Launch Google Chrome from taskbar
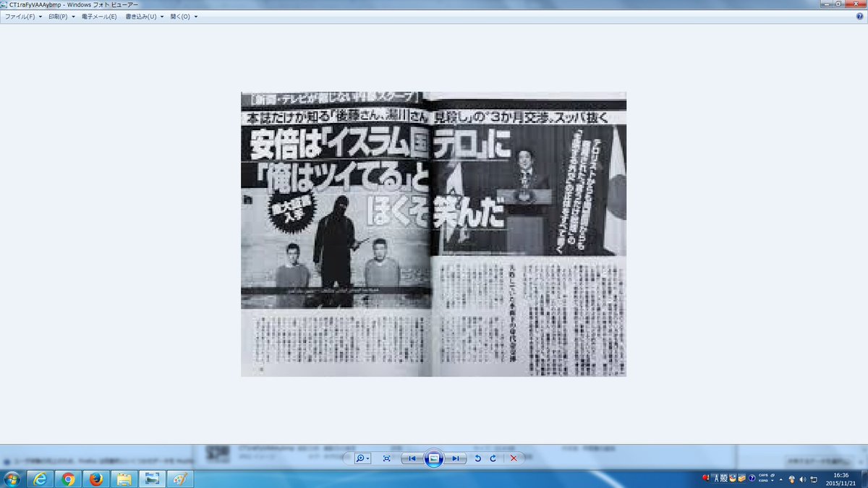This screenshot has width=868, height=488. (x=69, y=479)
